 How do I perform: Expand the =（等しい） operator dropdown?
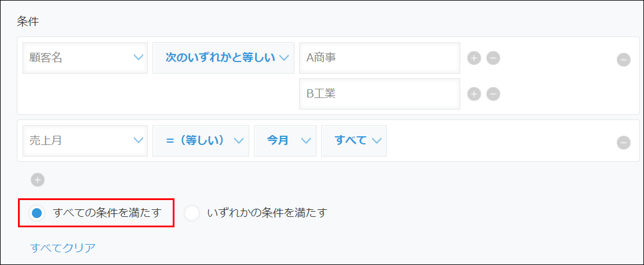(x=201, y=140)
